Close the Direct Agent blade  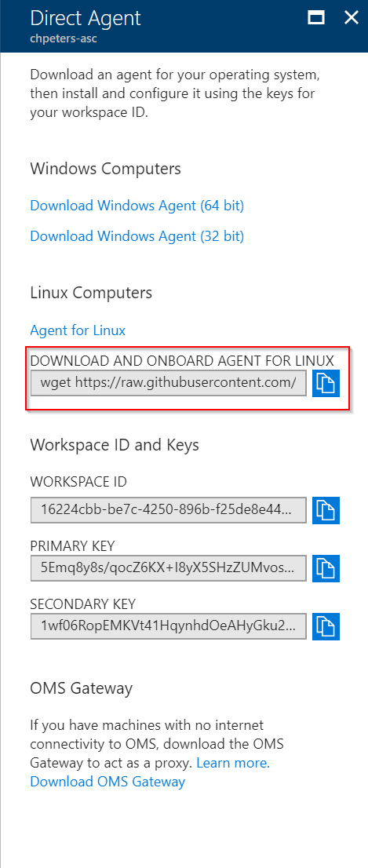[352, 18]
